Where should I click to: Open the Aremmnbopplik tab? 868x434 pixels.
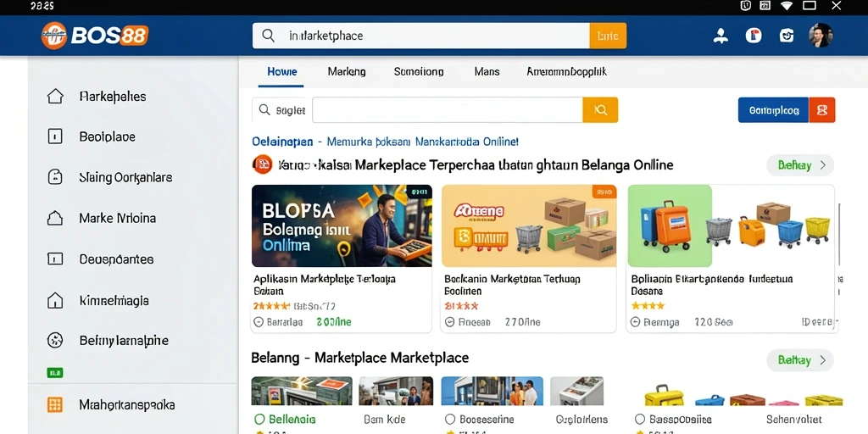566,71
